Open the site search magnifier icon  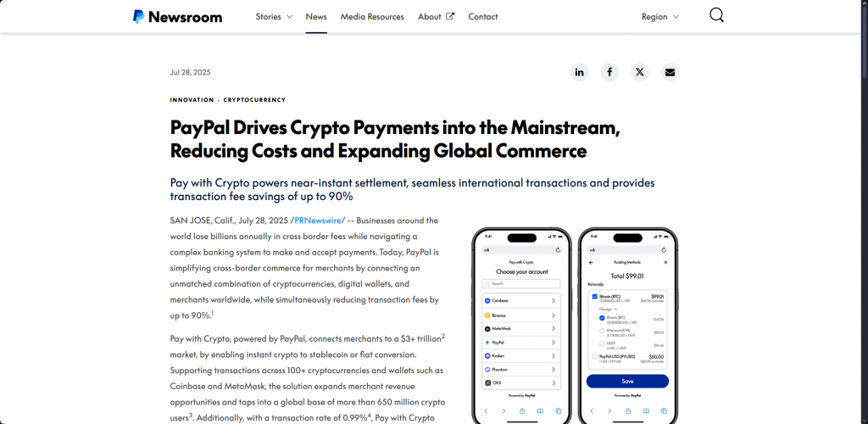click(x=716, y=15)
